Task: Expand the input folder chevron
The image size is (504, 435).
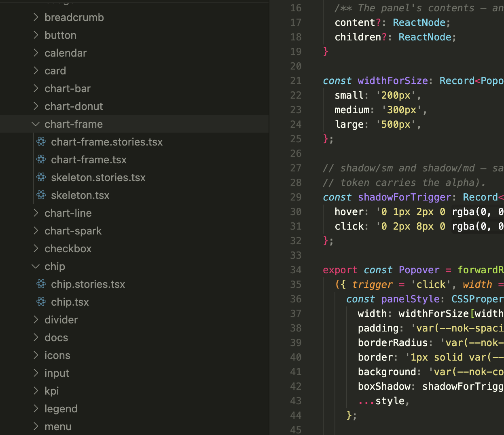Action: tap(36, 373)
